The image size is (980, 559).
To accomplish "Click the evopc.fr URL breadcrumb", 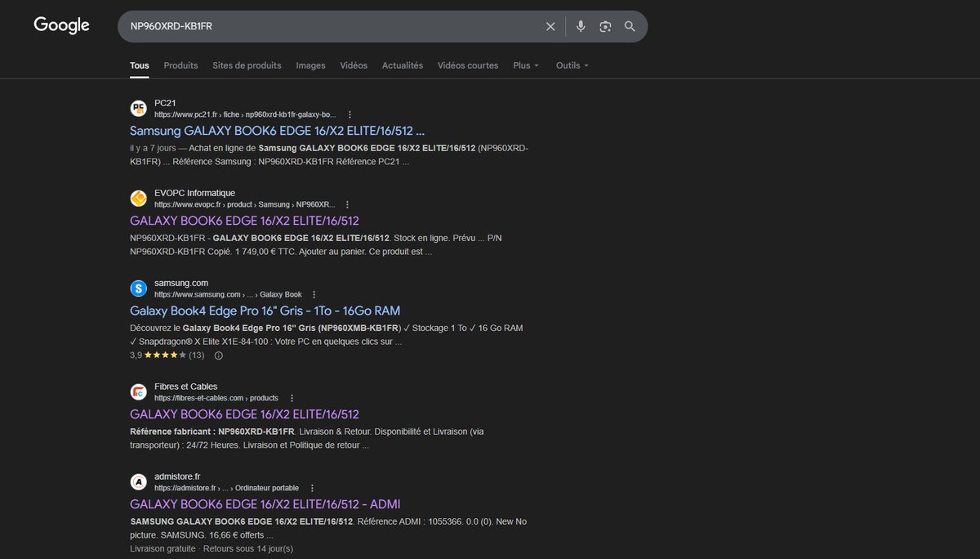I will coord(243,204).
